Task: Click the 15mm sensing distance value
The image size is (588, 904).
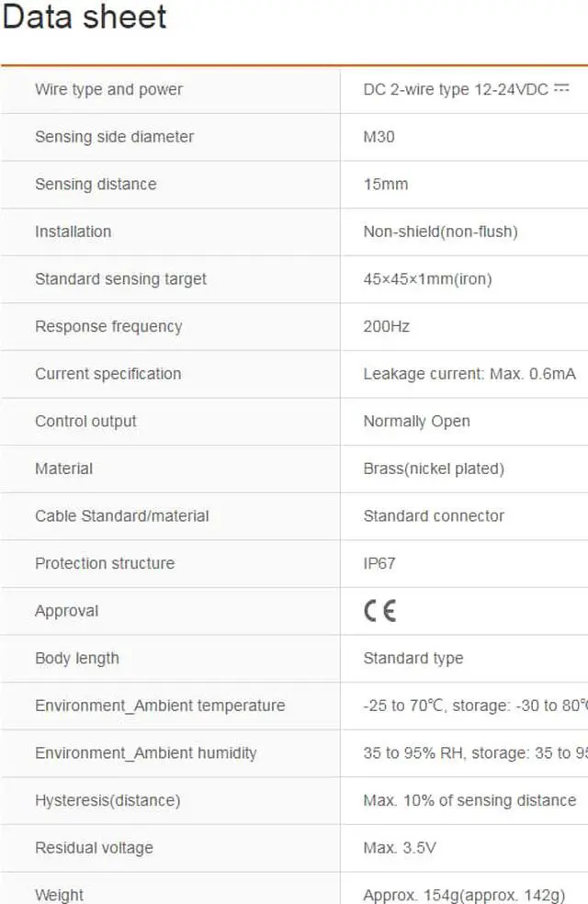Action: [x=386, y=184]
